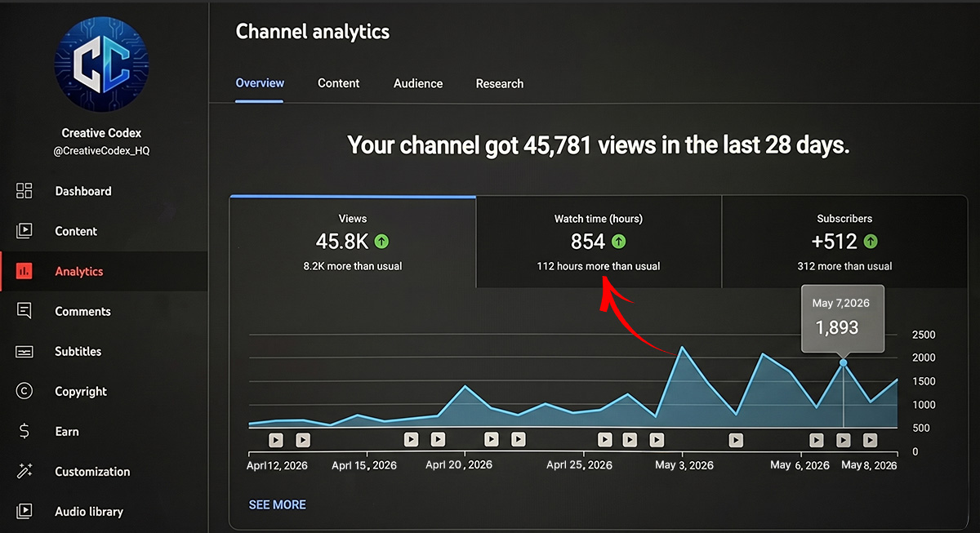The width and height of the screenshot is (980, 533).
Task: Click "8.2K more than usual" text
Action: coord(353,266)
